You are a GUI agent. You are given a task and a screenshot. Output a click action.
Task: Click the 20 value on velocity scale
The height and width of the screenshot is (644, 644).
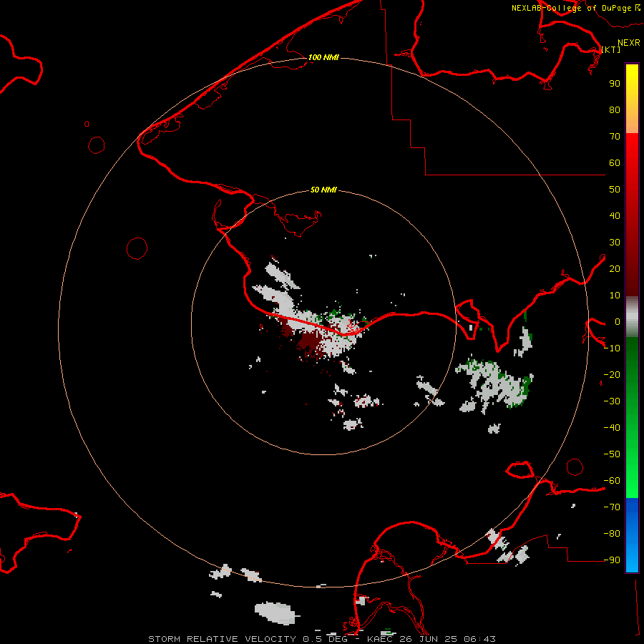pos(615,268)
